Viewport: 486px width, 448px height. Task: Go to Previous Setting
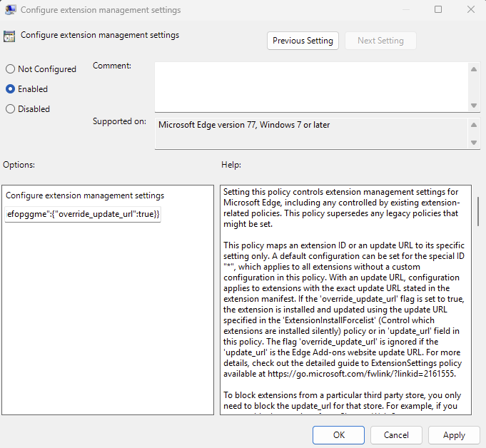(x=303, y=41)
